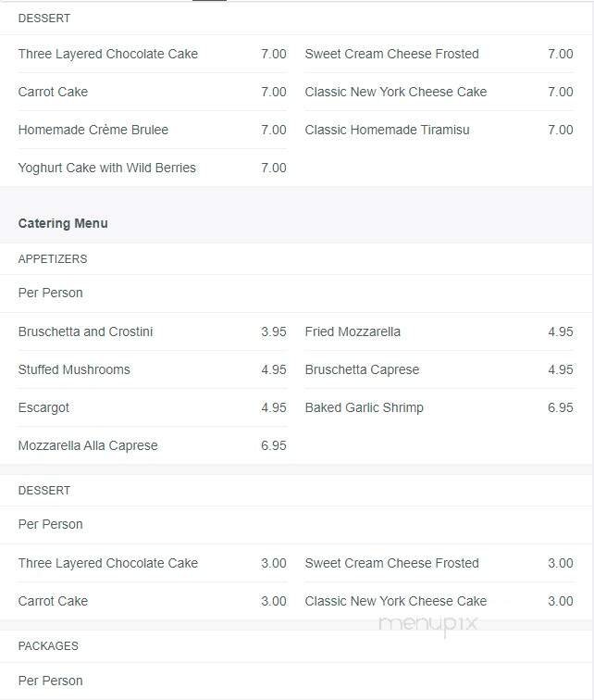Click the Homemade Crème Brulee menu item
Viewport: 594px width, 700px height.
(x=93, y=130)
